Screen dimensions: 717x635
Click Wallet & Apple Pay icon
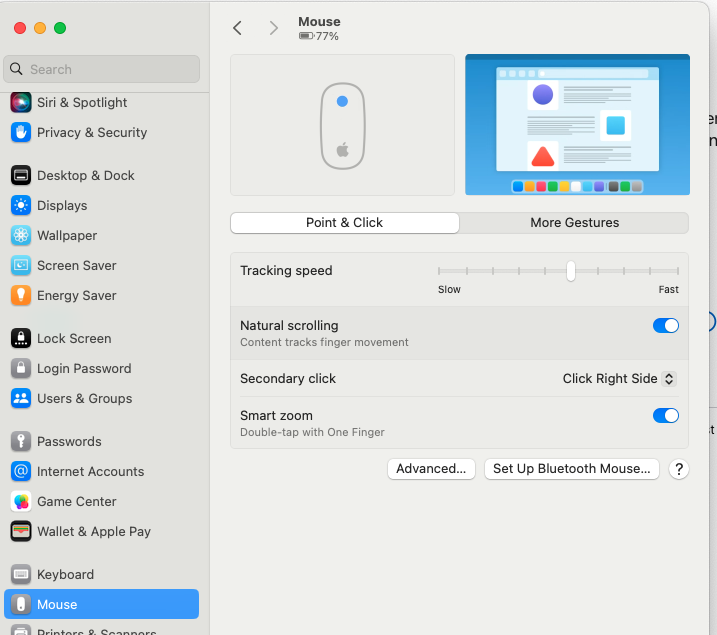[21, 531]
